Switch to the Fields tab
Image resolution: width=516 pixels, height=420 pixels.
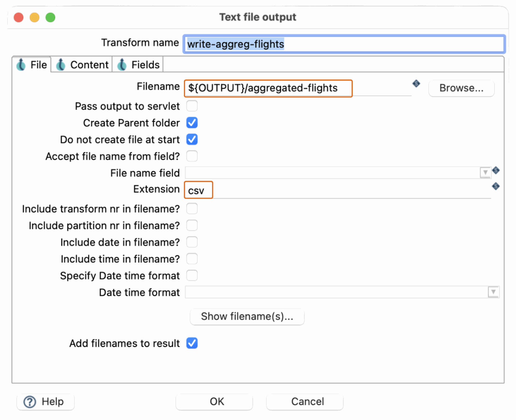point(138,65)
